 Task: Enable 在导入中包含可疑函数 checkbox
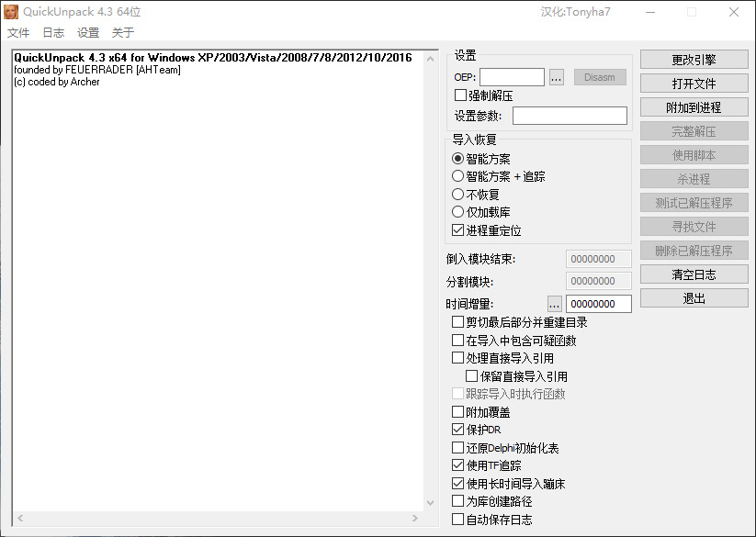[457, 340]
